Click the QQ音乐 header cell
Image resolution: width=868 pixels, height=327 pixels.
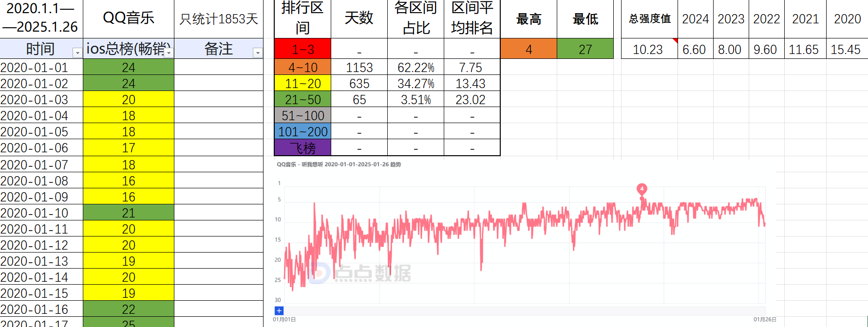(129, 18)
